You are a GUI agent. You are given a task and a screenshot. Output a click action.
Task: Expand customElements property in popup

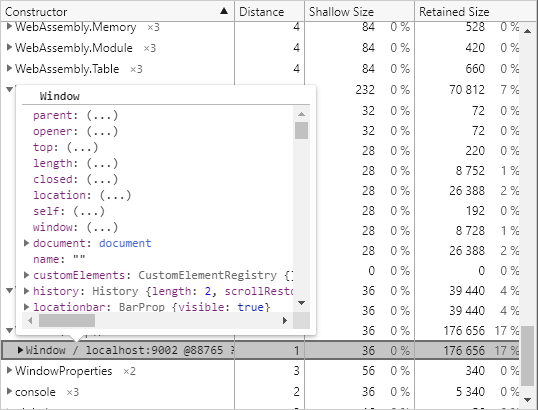point(26,275)
